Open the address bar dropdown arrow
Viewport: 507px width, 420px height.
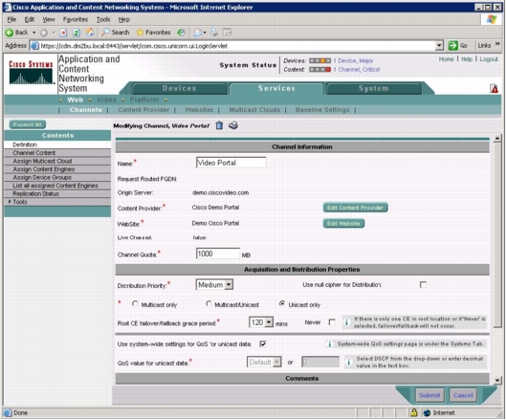coord(439,46)
